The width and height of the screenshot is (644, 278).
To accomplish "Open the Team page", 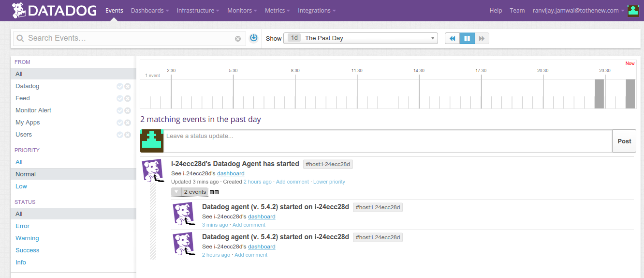I will [x=517, y=11].
